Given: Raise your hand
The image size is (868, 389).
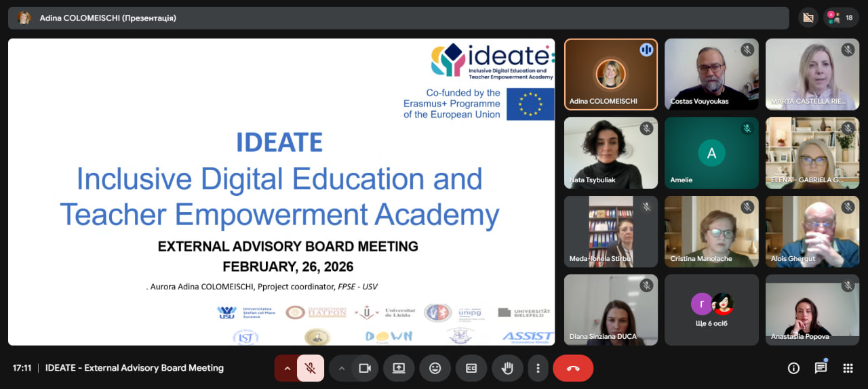Looking at the screenshot, I should [x=507, y=368].
